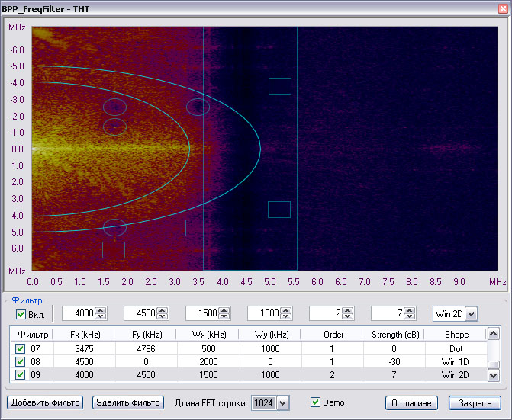Click the Strength (dB) column header
The height and width of the screenshot is (420, 512).
tap(394, 335)
